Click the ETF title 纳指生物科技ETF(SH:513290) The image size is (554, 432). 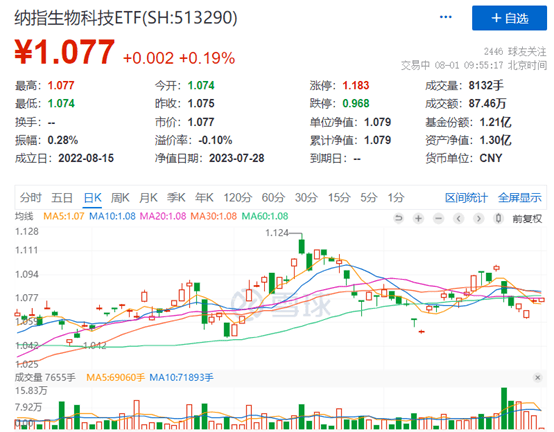(126, 18)
